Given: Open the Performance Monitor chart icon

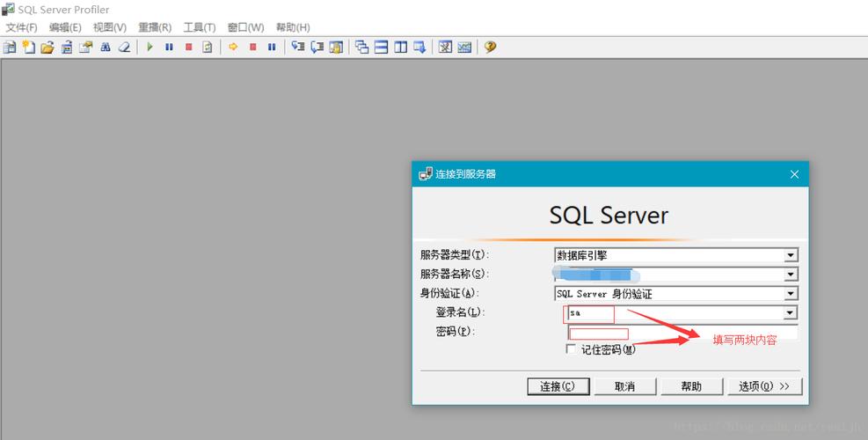Looking at the screenshot, I should 464,48.
